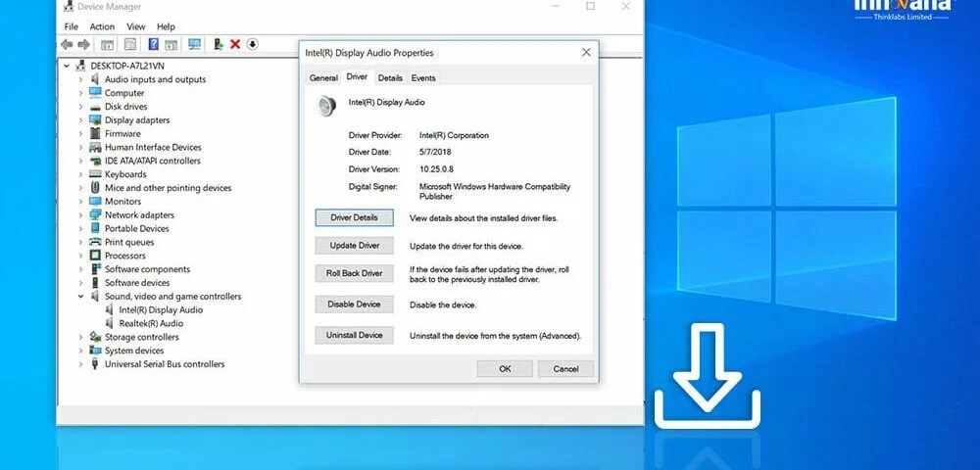Click the Update device driver toolbar icon
The image size is (980, 470).
click(x=219, y=44)
